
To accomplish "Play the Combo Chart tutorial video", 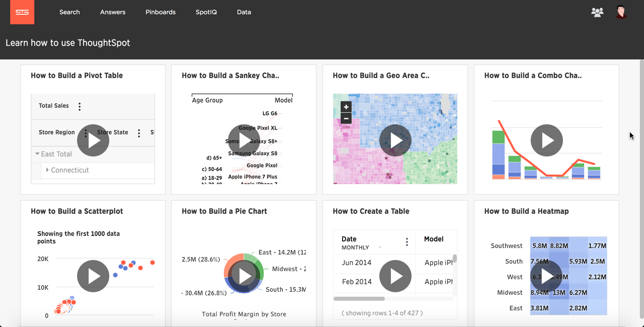I will point(546,140).
